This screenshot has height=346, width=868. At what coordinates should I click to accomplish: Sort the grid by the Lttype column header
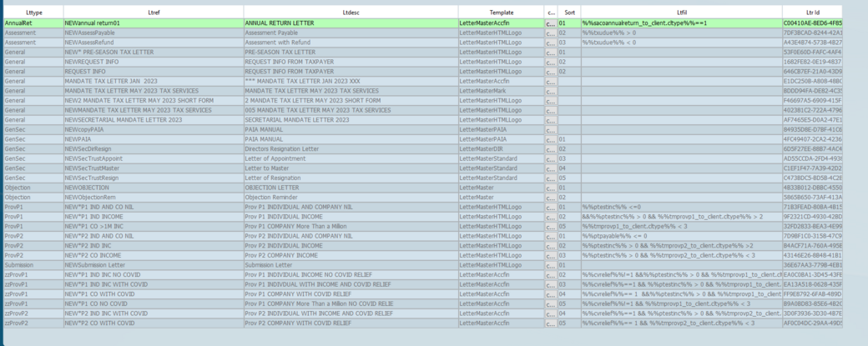coord(33,13)
